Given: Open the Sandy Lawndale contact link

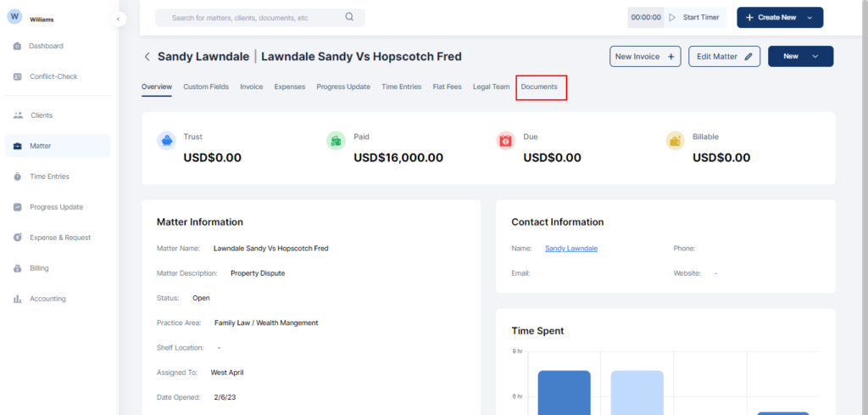Looking at the screenshot, I should [570, 248].
